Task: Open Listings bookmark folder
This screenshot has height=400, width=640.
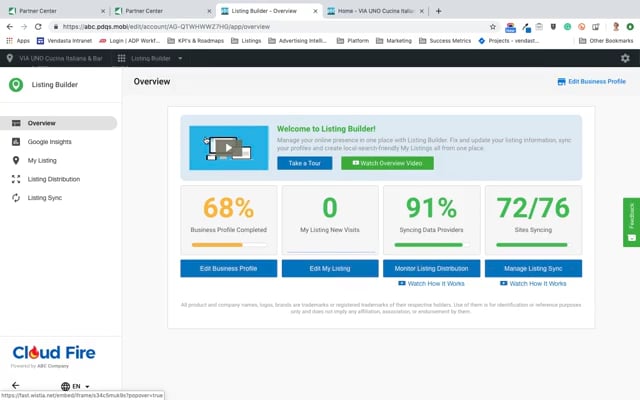Action: click(246, 41)
